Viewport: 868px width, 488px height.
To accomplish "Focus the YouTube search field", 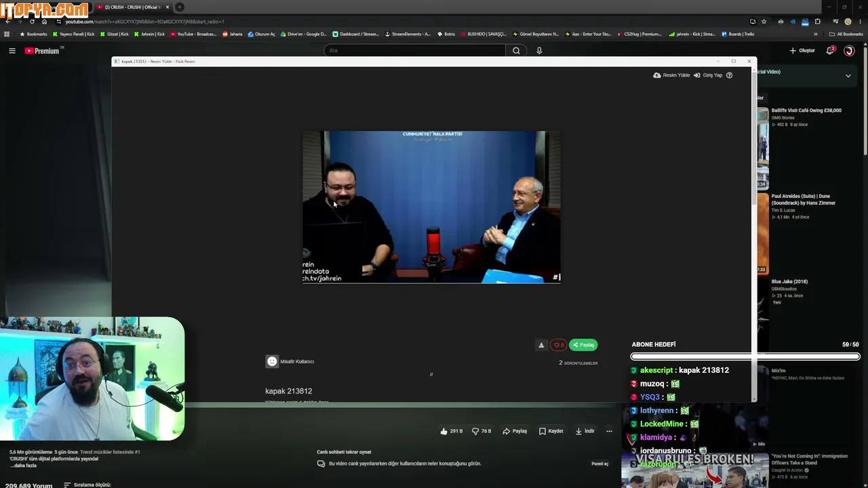I will [414, 51].
